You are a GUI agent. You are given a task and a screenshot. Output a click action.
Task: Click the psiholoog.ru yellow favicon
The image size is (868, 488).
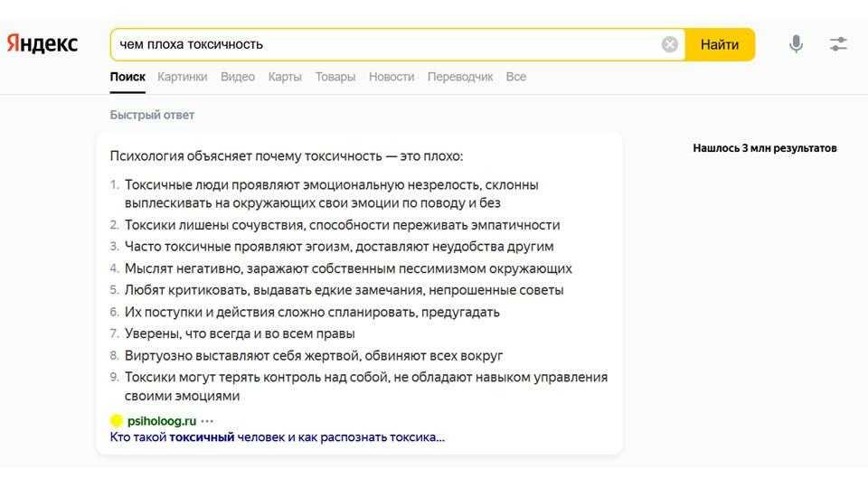pyautogui.click(x=116, y=420)
